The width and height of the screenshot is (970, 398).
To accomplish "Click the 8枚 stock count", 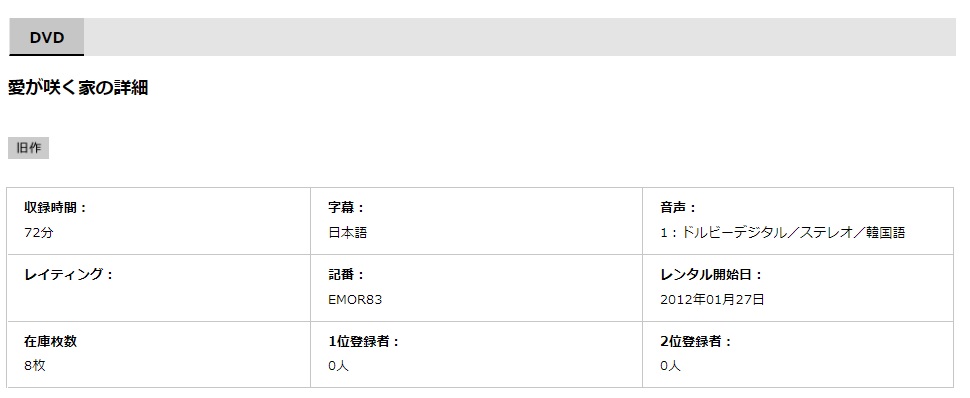I will [35, 366].
